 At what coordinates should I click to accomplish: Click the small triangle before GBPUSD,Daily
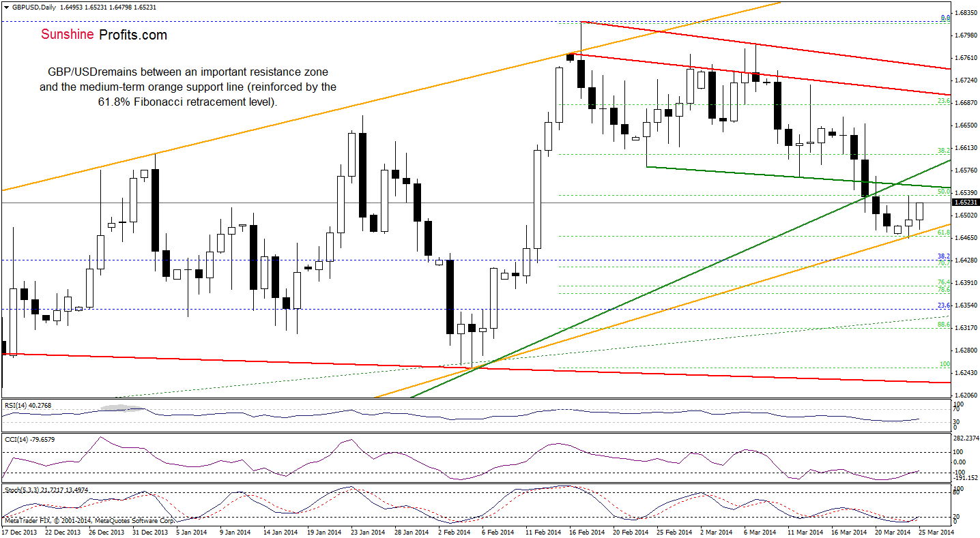(5, 7)
